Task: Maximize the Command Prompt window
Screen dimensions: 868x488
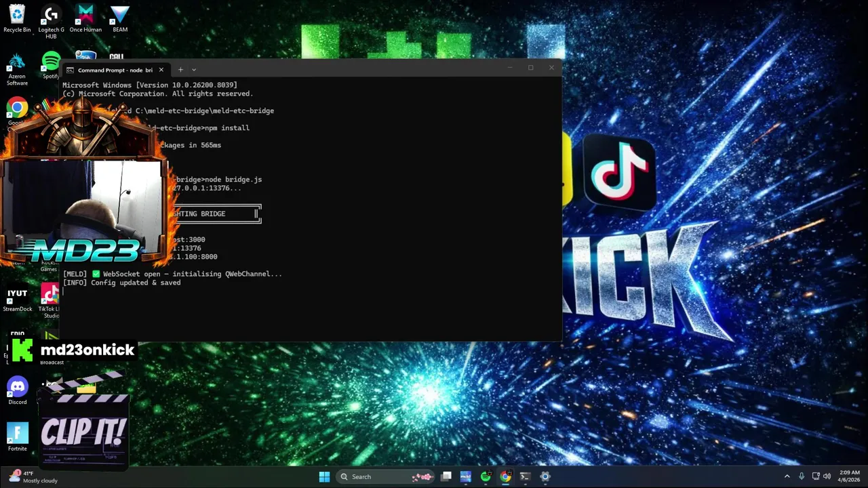Action: click(x=531, y=68)
